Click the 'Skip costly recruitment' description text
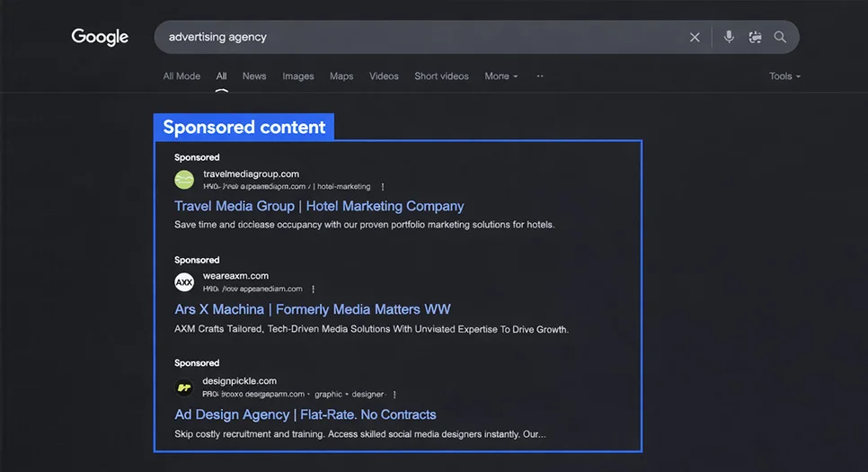This screenshot has height=472, width=868. tap(359, 433)
